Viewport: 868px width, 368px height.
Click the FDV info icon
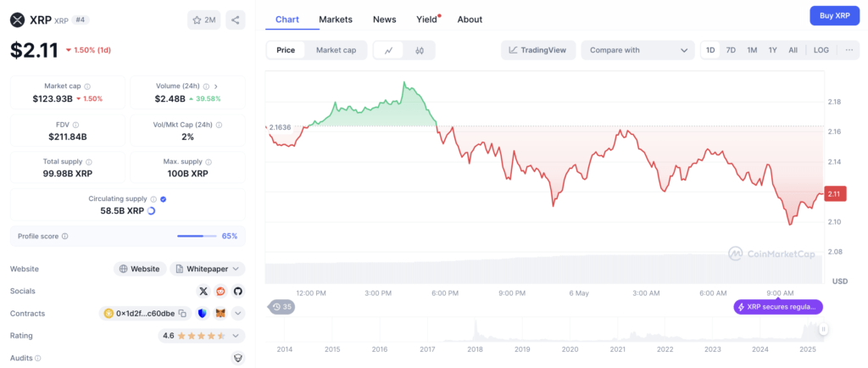tap(75, 125)
